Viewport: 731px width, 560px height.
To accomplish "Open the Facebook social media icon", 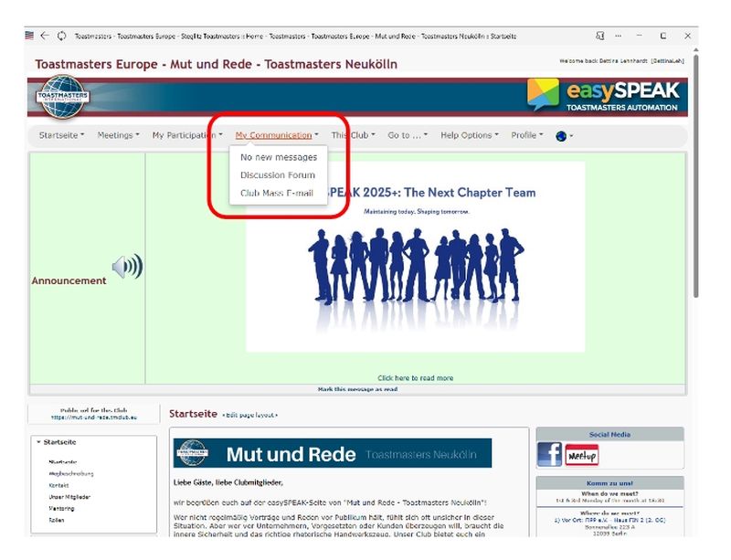I will [x=550, y=454].
